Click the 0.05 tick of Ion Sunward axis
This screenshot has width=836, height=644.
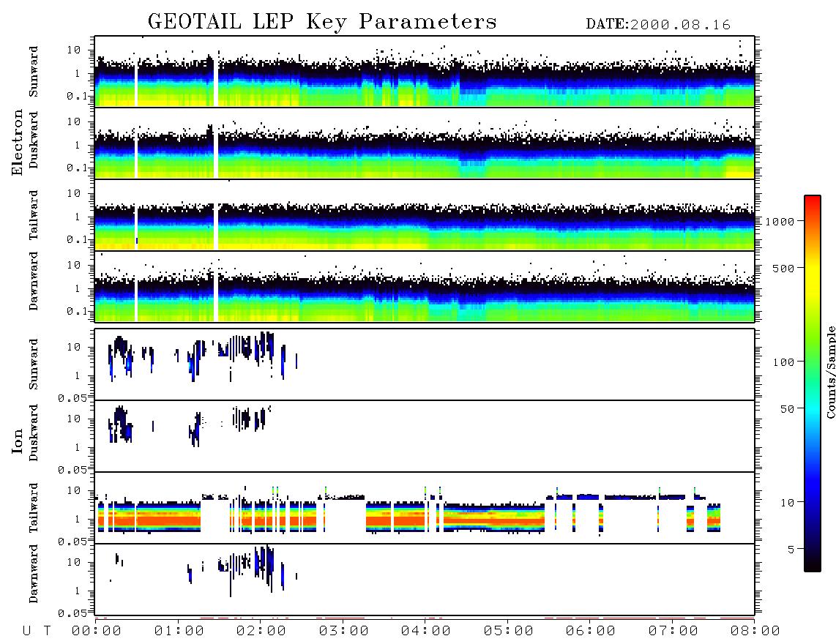(72, 398)
